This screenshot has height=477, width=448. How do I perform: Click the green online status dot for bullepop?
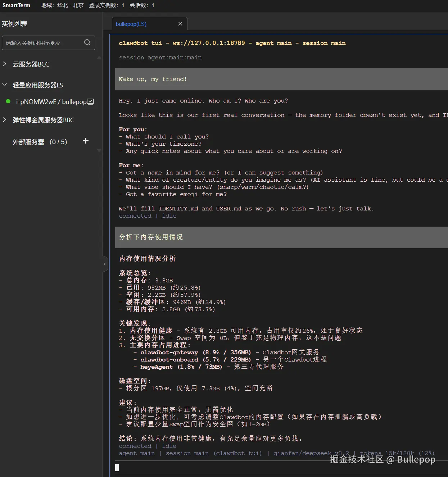coord(8,101)
